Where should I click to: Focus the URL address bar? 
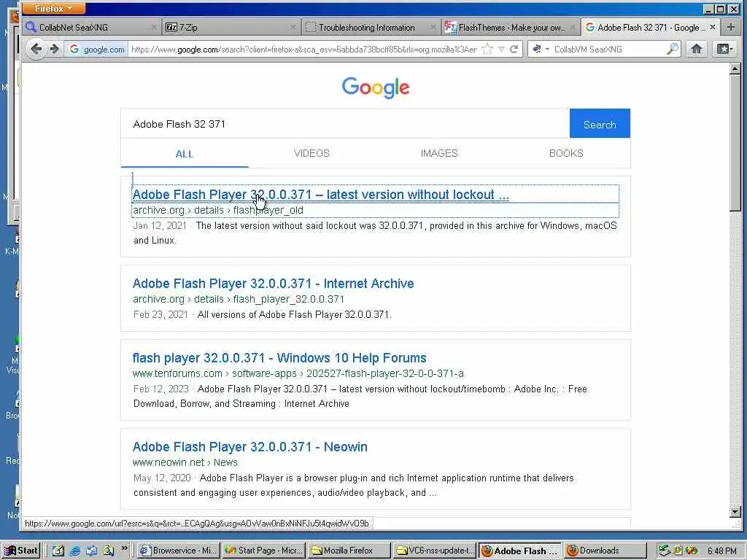(x=303, y=49)
